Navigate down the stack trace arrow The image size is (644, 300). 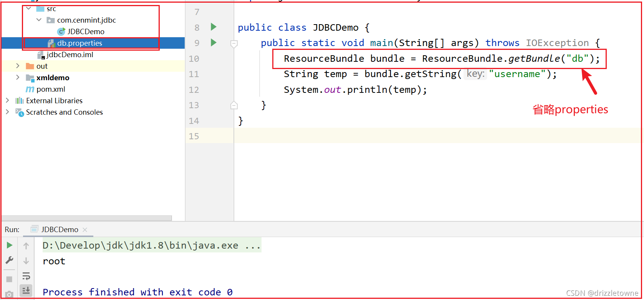tap(26, 261)
